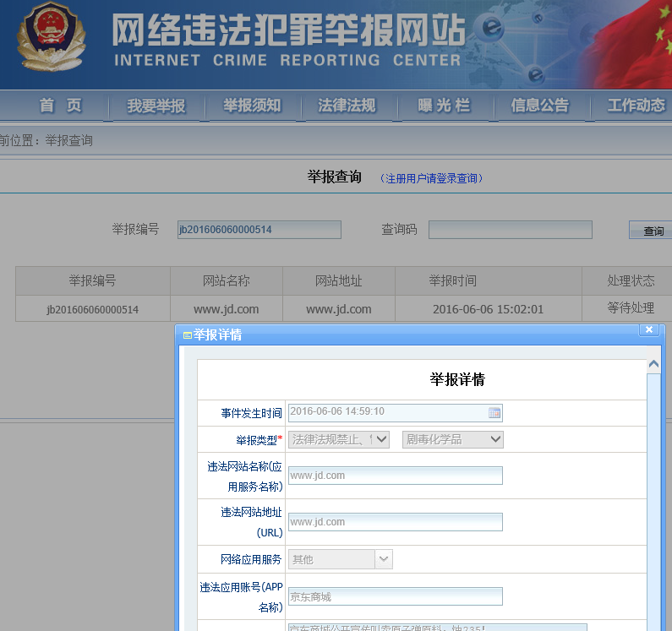Screen dimensions: 672x631
Task: Click the police badge emblem logo
Action: point(51,37)
